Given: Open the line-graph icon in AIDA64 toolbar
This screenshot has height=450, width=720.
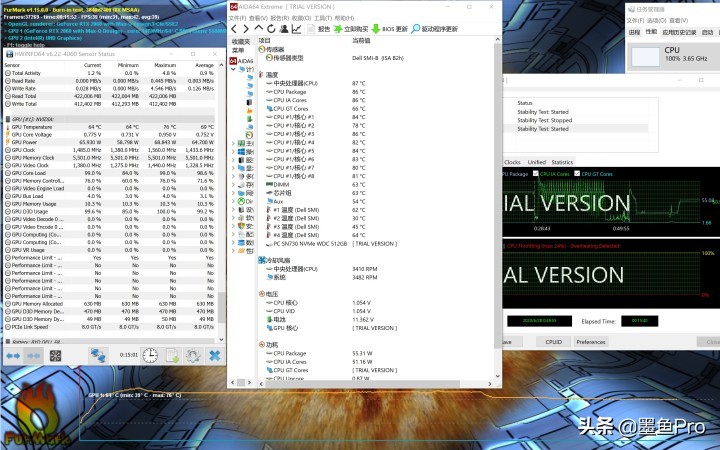Looking at the screenshot, I should 296,29.
